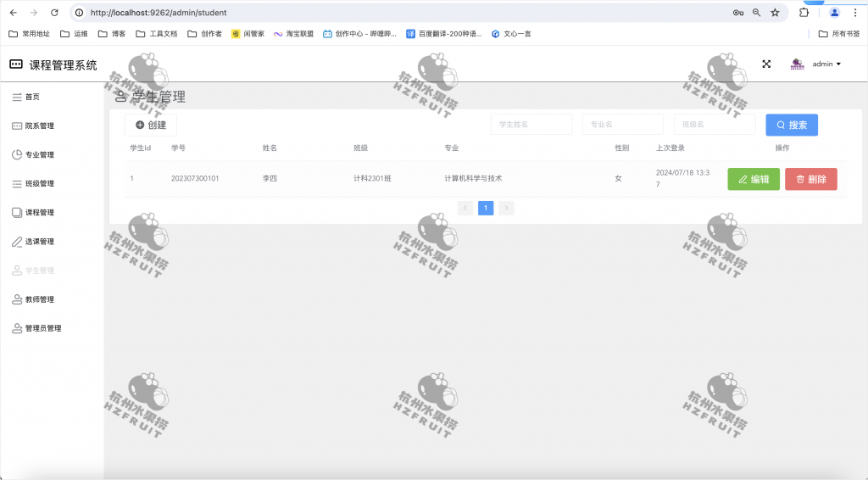Viewport: 868px width, 480px height.
Task: Open the 闲管家 bookmark
Action: [248, 34]
